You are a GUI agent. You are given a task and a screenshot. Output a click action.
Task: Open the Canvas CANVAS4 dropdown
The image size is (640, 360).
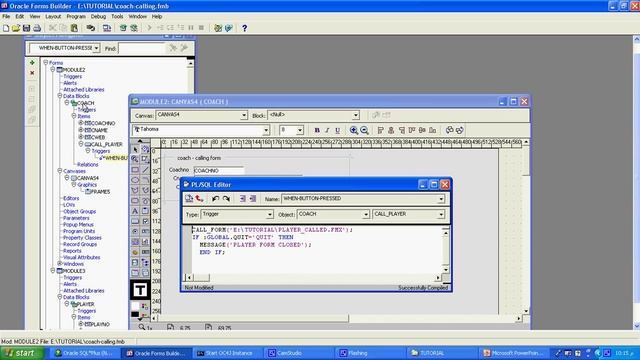(x=244, y=116)
